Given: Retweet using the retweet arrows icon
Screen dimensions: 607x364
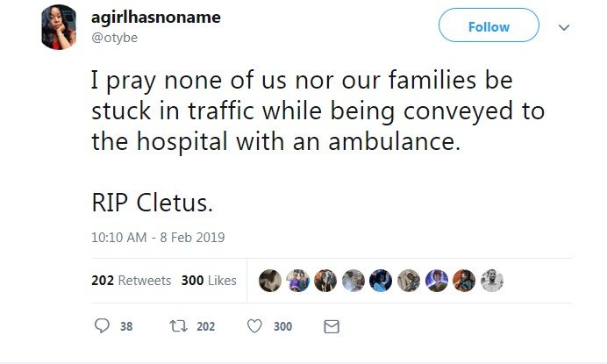Looking at the screenshot, I should (x=178, y=326).
